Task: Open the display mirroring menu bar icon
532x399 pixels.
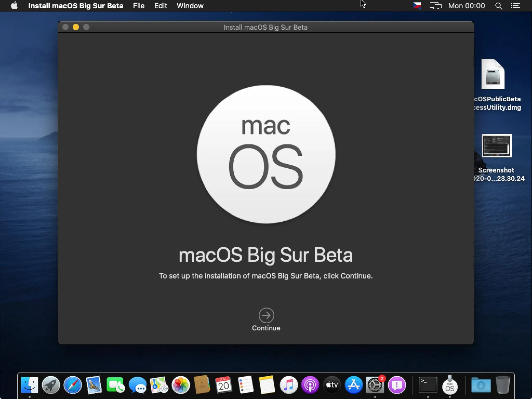Action: (435, 6)
